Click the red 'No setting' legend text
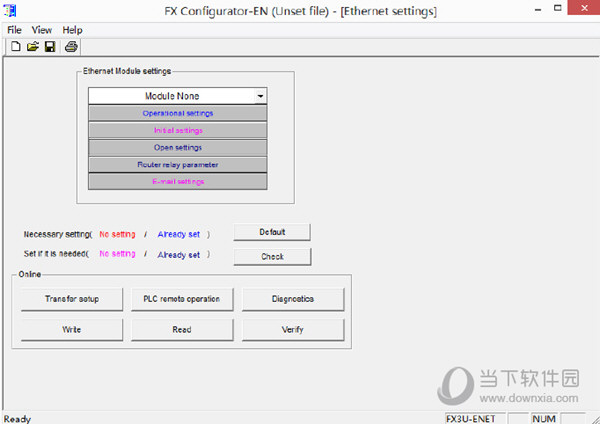Image resolution: width=600 pixels, height=424 pixels. tap(117, 234)
